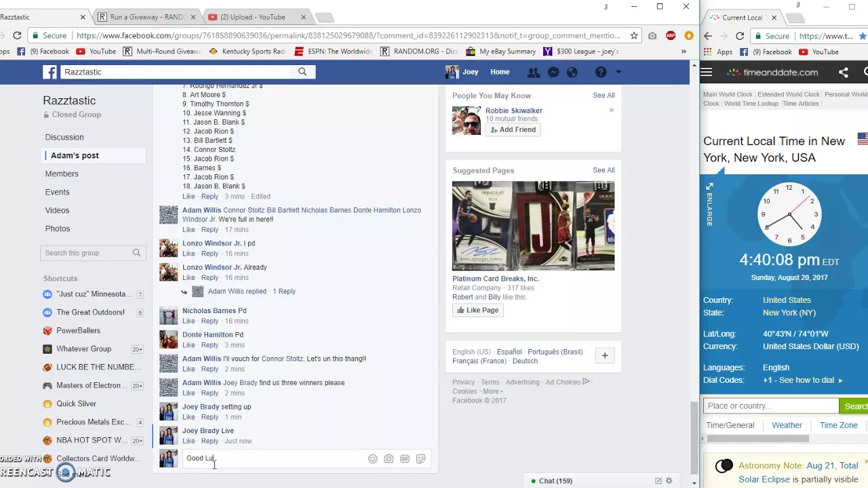Open the More footer dropdown
Viewport: 868px width, 488px height.
click(492, 391)
